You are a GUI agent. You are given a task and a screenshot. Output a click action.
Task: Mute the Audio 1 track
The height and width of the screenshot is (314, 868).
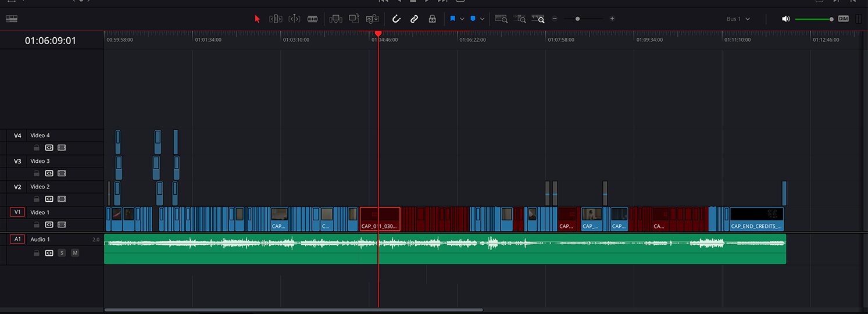tap(75, 253)
